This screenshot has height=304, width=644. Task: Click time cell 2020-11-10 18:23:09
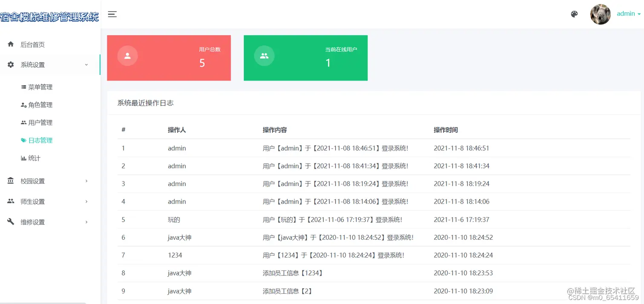coord(463,291)
